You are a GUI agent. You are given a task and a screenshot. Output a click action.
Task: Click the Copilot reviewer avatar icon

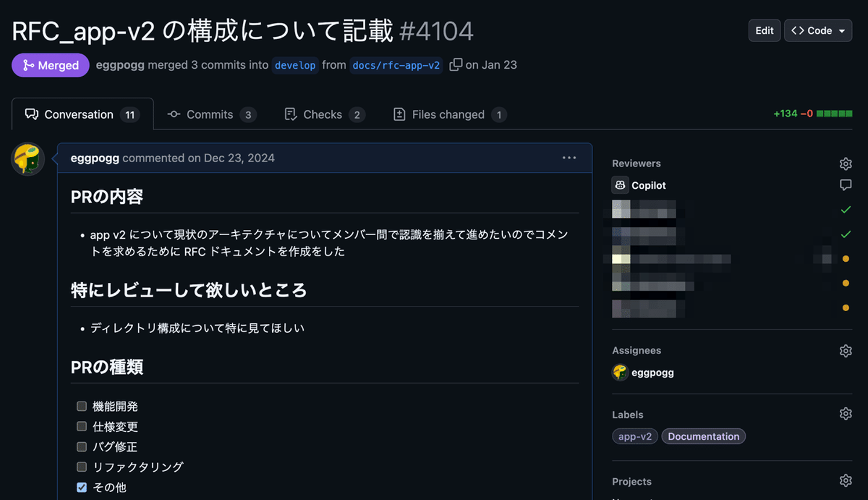[620, 185]
